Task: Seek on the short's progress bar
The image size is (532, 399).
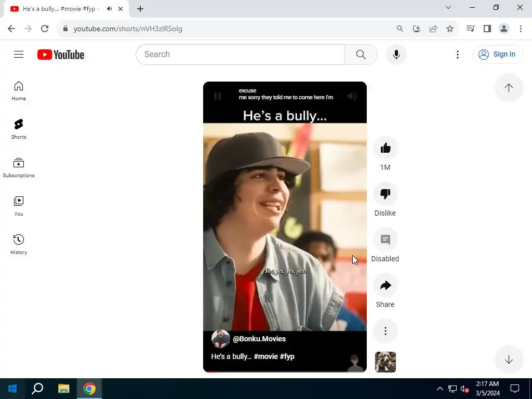Action: (x=285, y=371)
